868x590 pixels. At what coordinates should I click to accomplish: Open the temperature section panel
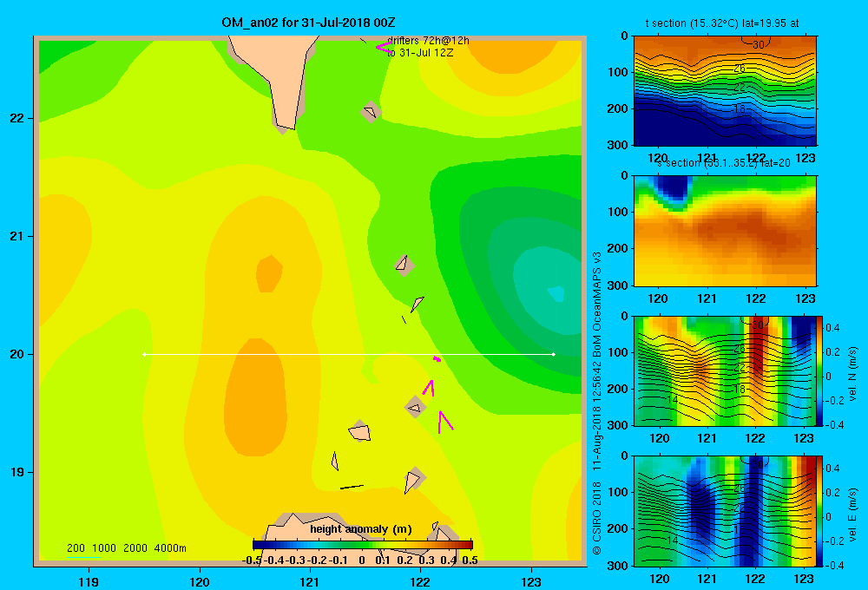(725, 91)
